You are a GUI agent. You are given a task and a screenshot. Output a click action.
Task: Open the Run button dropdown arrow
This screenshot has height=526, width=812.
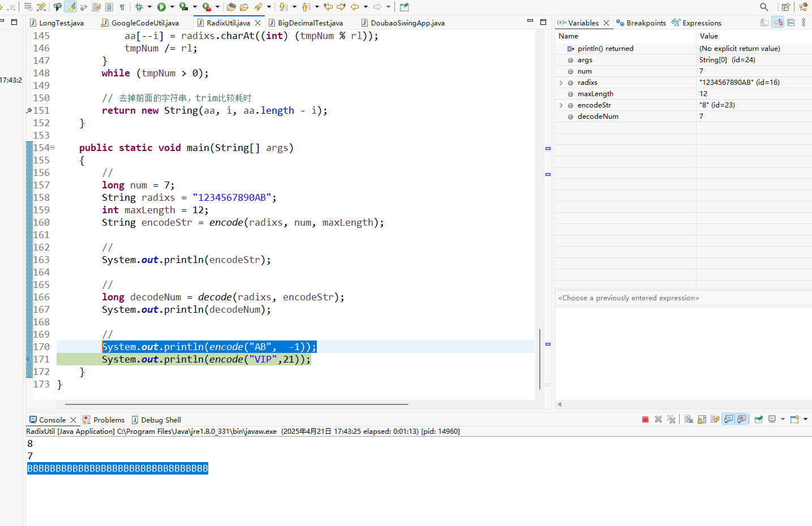pos(172,7)
